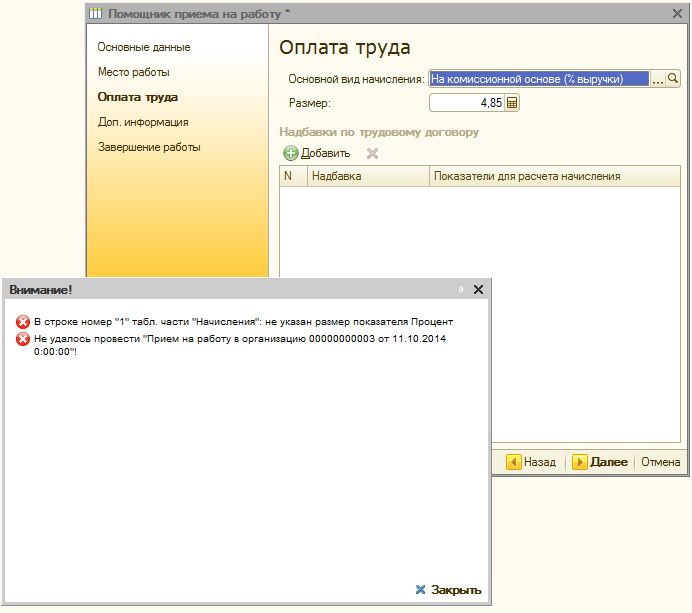Click the green plus 'Добавить' icon
The height and width of the screenshot is (613, 692).
pyautogui.click(x=291, y=154)
